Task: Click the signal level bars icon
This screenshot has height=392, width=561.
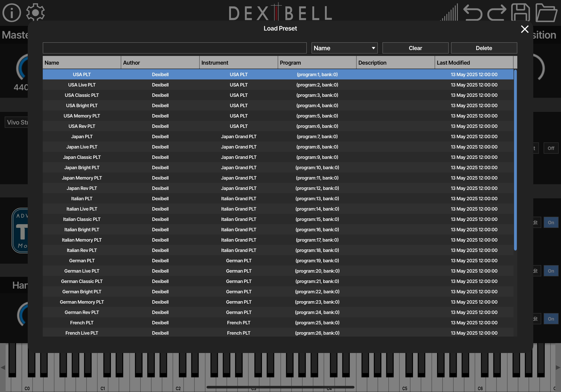Action: pos(449,12)
